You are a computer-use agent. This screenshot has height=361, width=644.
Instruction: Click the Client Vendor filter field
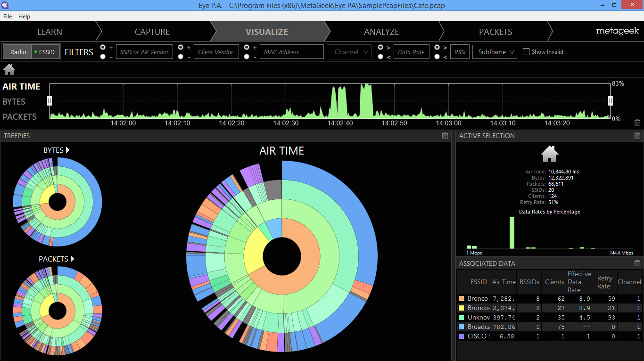[216, 52]
